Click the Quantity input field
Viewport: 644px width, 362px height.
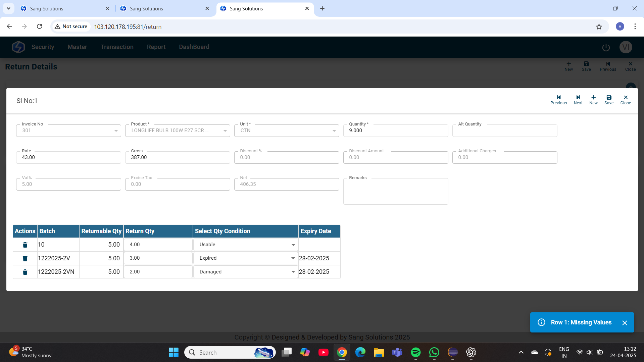tap(395, 131)
